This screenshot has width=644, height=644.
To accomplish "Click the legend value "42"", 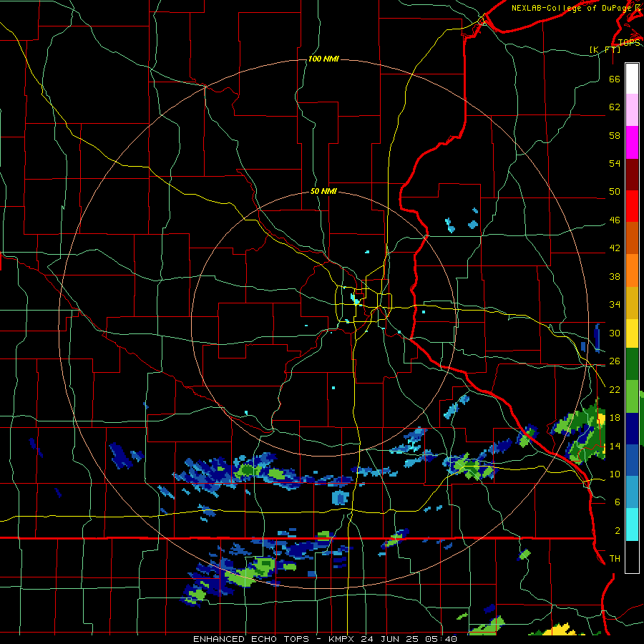I will tap(615, 248).
